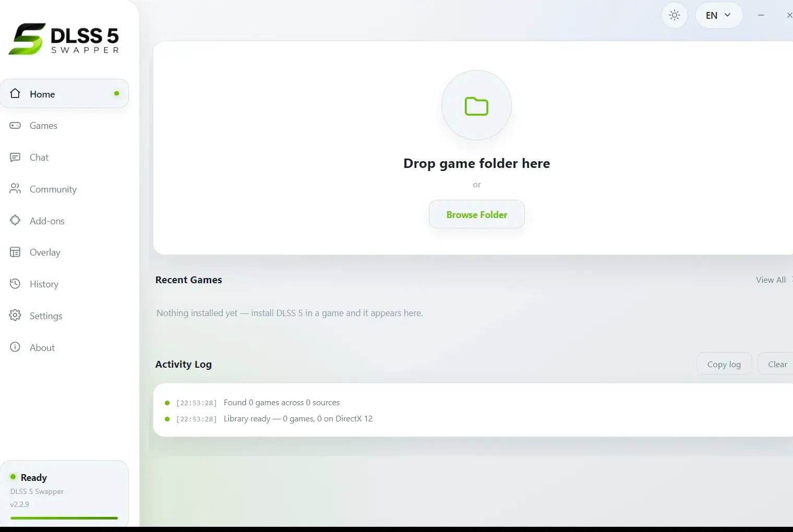
Task: Click "Nothing installed yet" message text
Action: pos(290,313)
